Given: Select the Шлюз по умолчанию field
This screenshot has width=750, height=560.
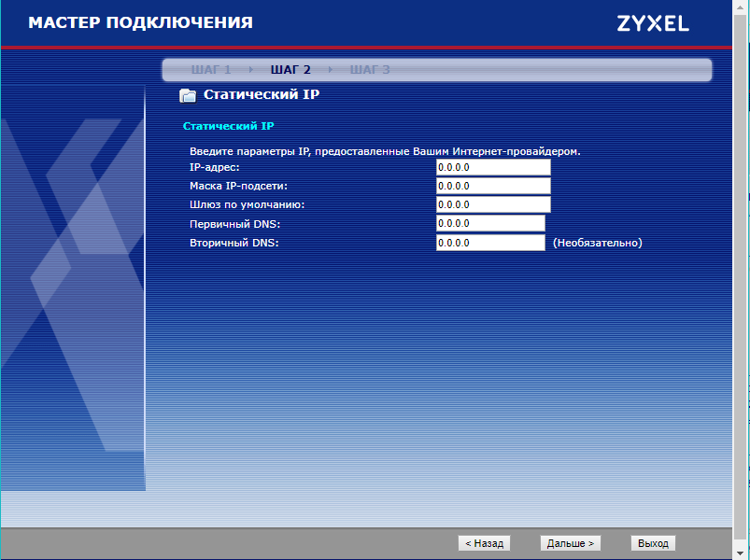Looking at the screenshot, I should 492,204.
